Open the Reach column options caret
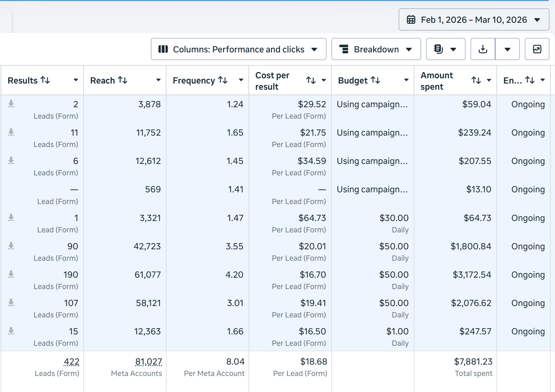 [158, 80]
